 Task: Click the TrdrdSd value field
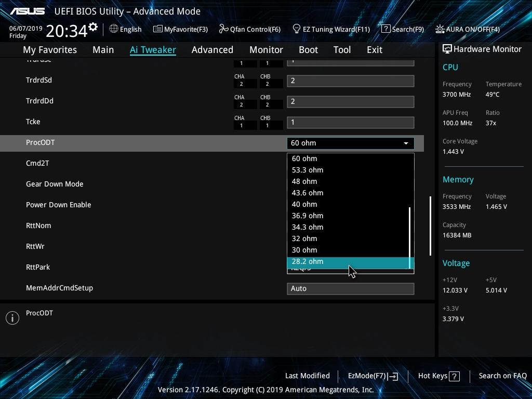351,81
